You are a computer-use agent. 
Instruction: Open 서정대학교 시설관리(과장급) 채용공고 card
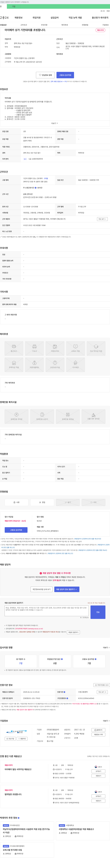click(83, 831)
